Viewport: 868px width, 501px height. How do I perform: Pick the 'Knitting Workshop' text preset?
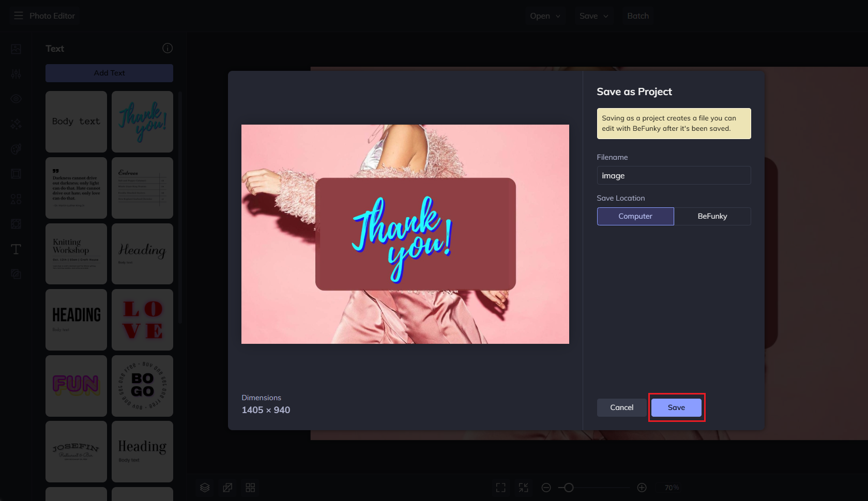point(76,254)
